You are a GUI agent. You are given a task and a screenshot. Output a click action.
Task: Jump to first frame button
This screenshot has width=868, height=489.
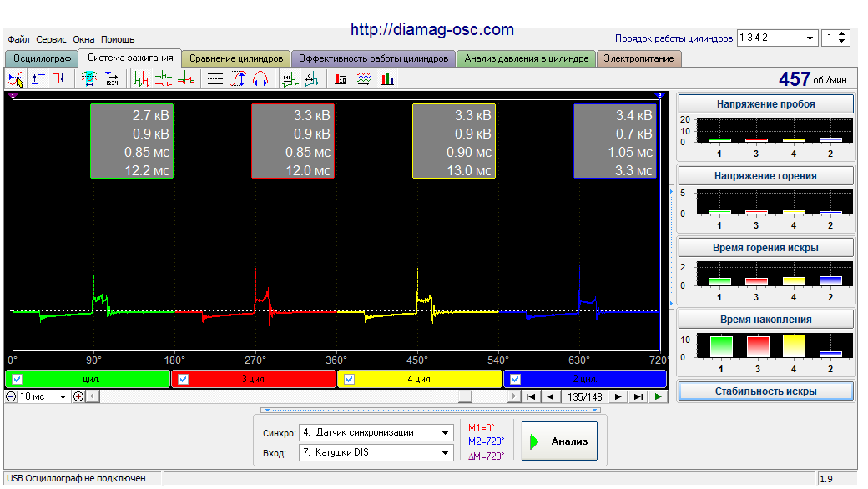point(530,396)
